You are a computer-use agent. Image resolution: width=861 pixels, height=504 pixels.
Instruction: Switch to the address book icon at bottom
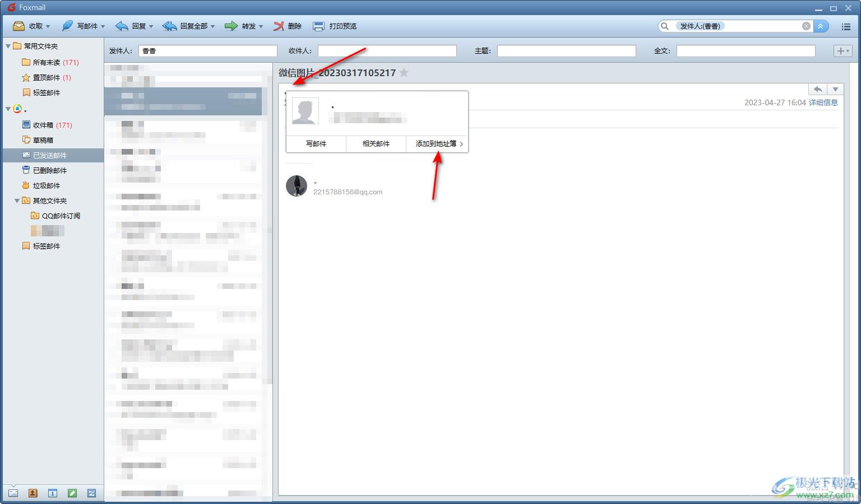(x=33, y=493)
